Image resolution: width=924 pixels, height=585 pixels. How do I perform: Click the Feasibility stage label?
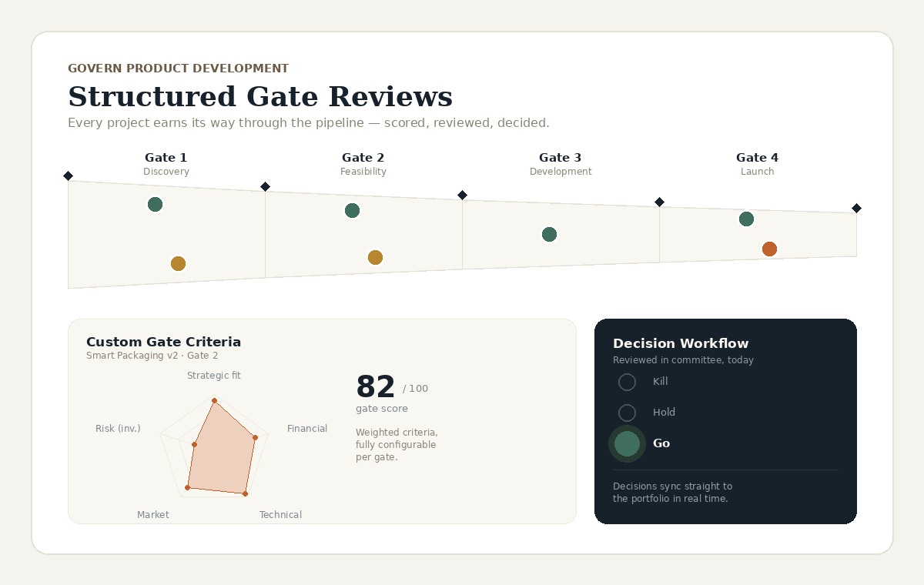click(x=363, y=172)
